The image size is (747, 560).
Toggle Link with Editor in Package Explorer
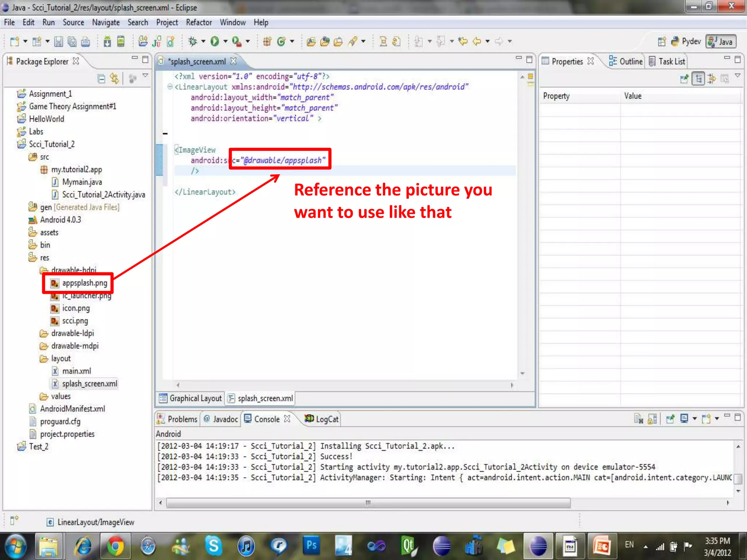click(115, 78)
